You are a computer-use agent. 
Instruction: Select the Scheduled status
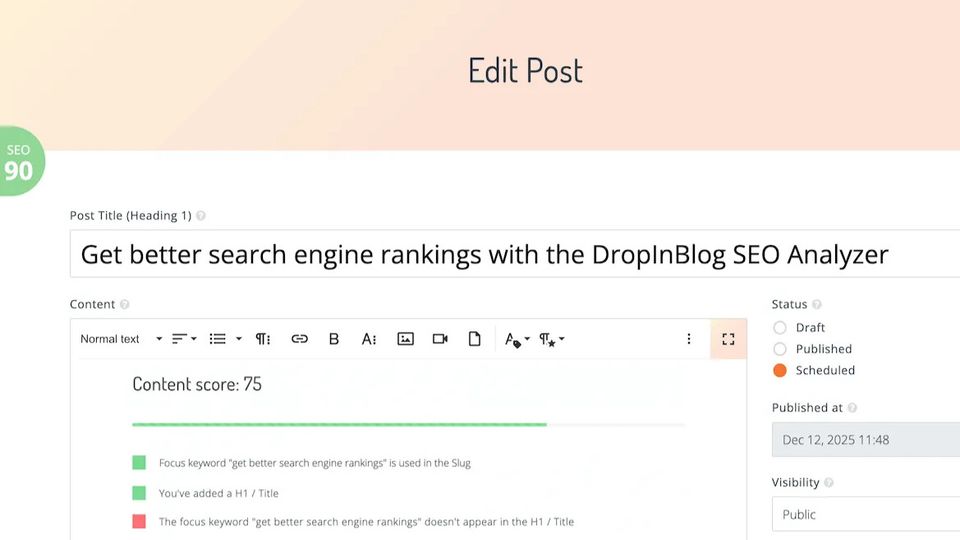point(779,370)
